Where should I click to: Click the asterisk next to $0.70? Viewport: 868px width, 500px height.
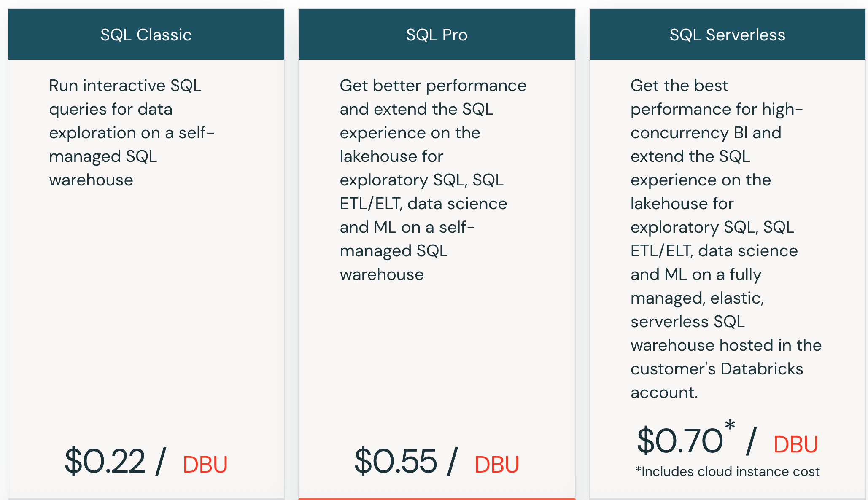click(x=730, y=426)
